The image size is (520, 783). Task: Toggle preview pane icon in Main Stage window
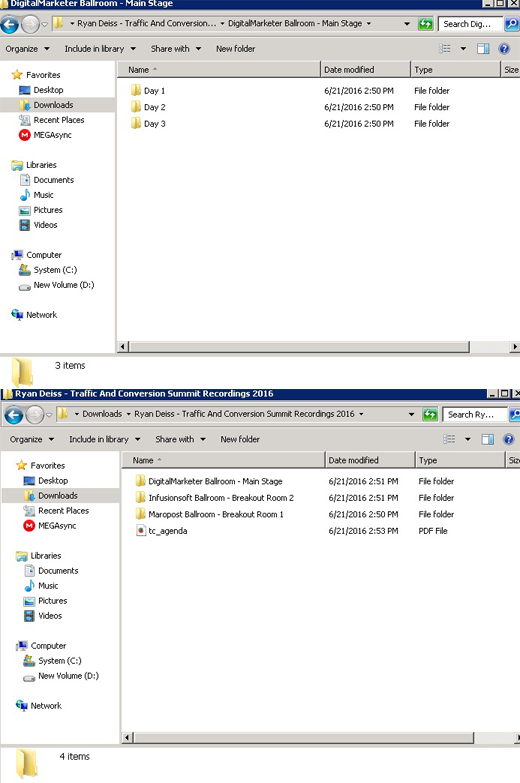(483, 48)
